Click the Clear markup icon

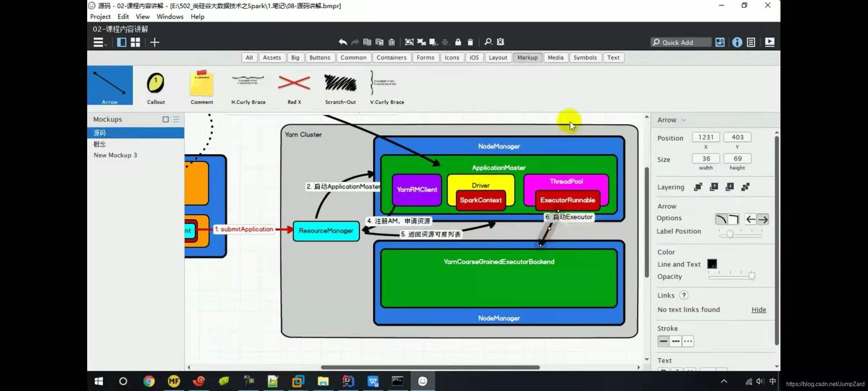pos(501,42)
